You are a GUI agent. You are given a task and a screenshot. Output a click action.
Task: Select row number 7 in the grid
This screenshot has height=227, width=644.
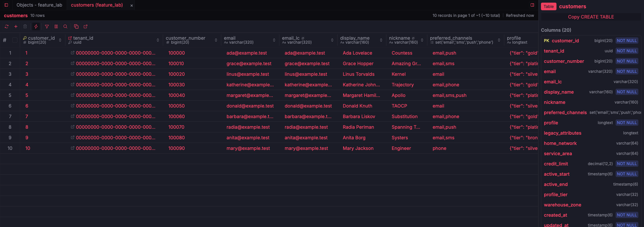point(10,116)
